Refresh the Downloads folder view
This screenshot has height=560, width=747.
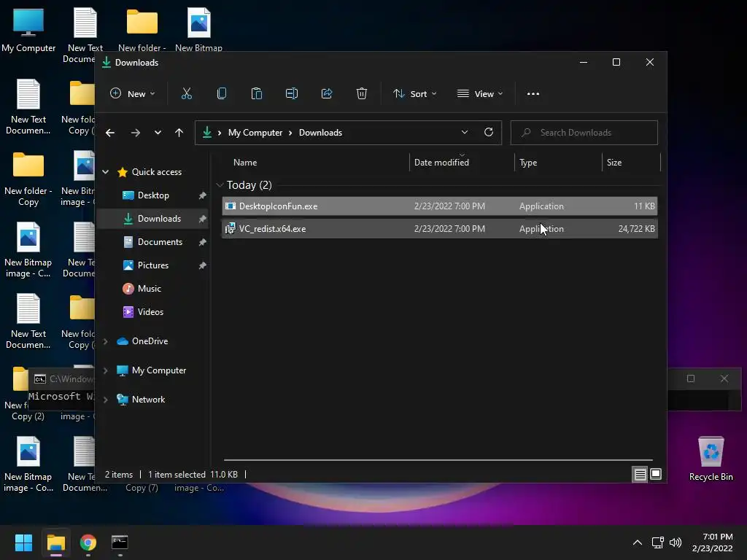click(x=489, y=133)
